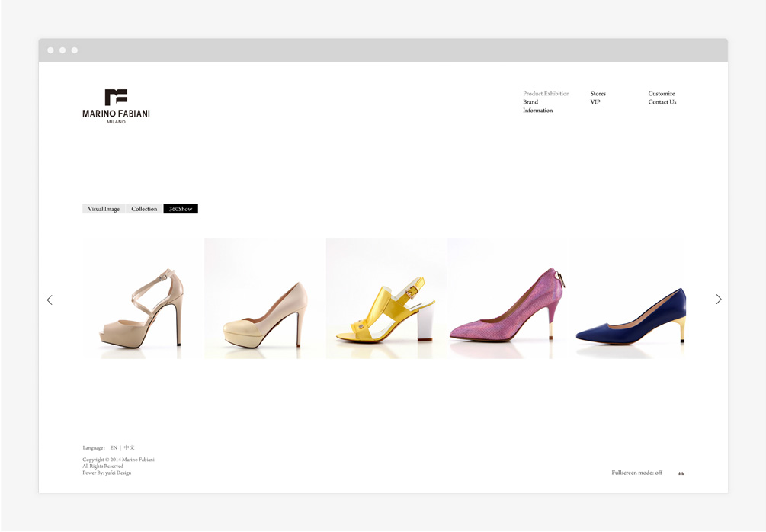
Task: Click the small icon beside Fullscreen mode
Action: pos(681,473)
